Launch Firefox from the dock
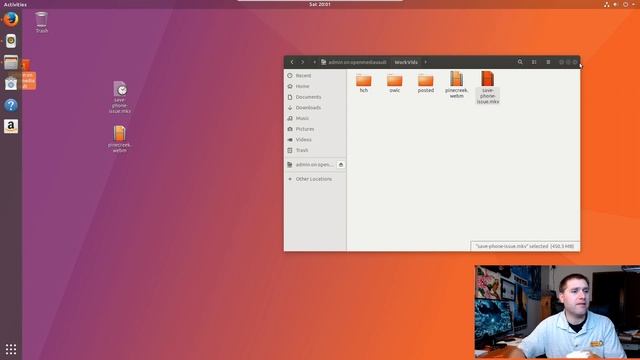Screen dimensions: 640x360 click(x=11, y=19)
